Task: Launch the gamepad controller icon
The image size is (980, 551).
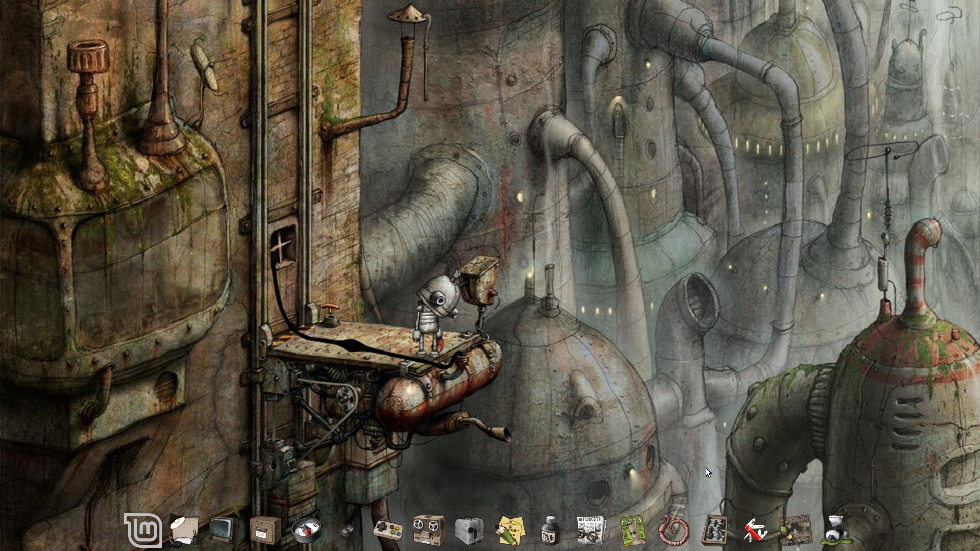Action: [387, 531]
